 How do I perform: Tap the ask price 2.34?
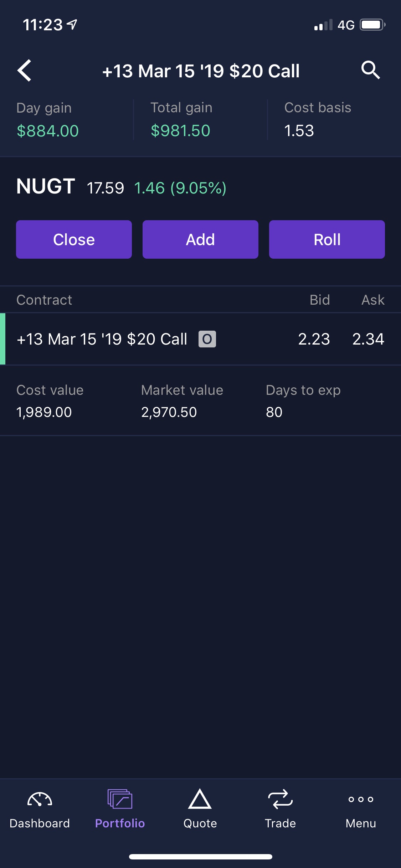tap(368, 339)
